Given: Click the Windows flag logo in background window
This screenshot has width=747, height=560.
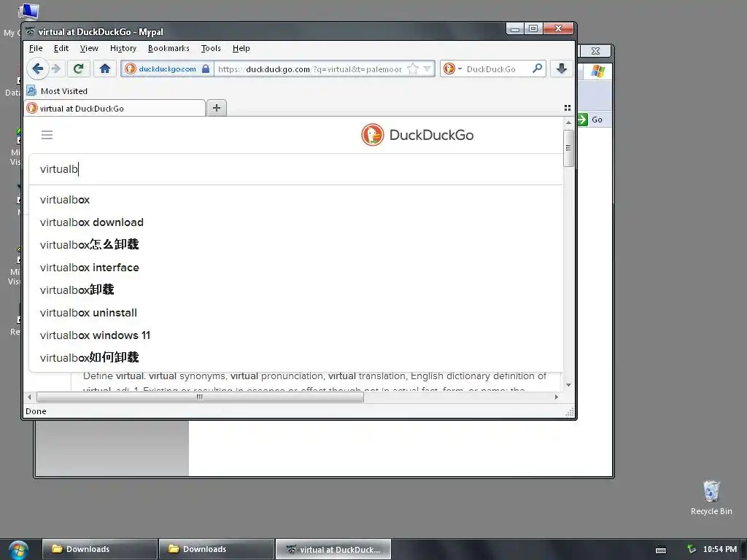Looking at the screenshot, I should click(x=598, y=71).
